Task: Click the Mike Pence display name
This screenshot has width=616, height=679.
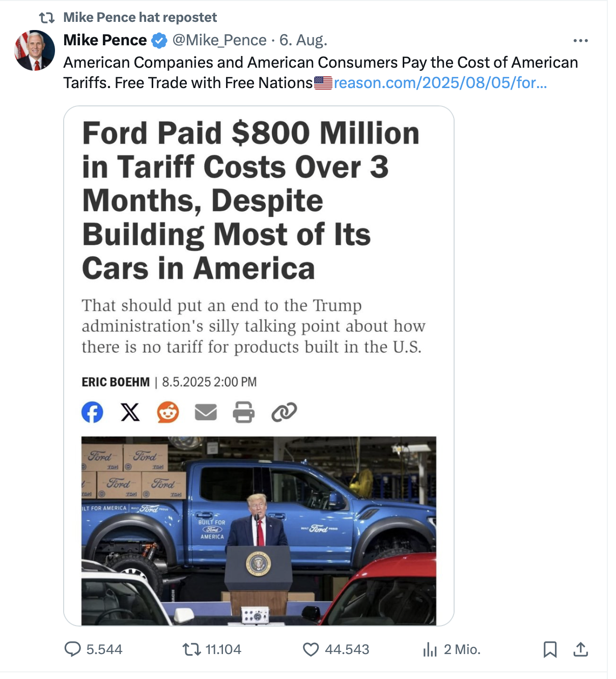Action: (x=105, y=40)
